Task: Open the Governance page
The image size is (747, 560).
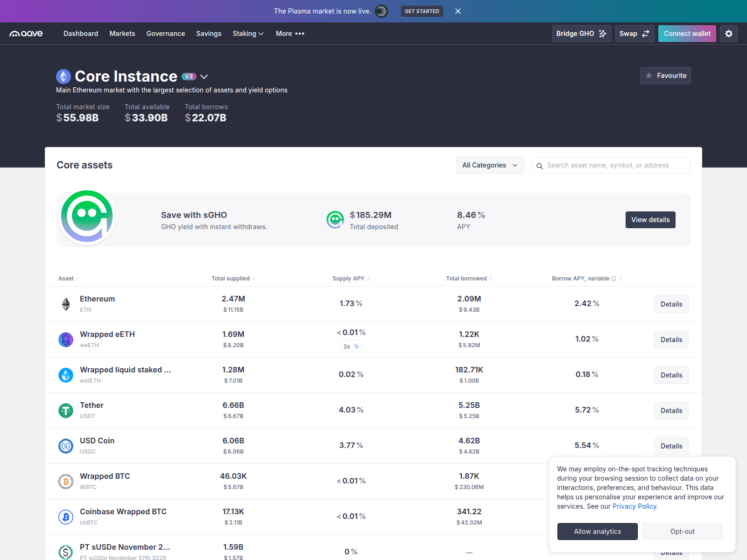Action: pos(165,33)
